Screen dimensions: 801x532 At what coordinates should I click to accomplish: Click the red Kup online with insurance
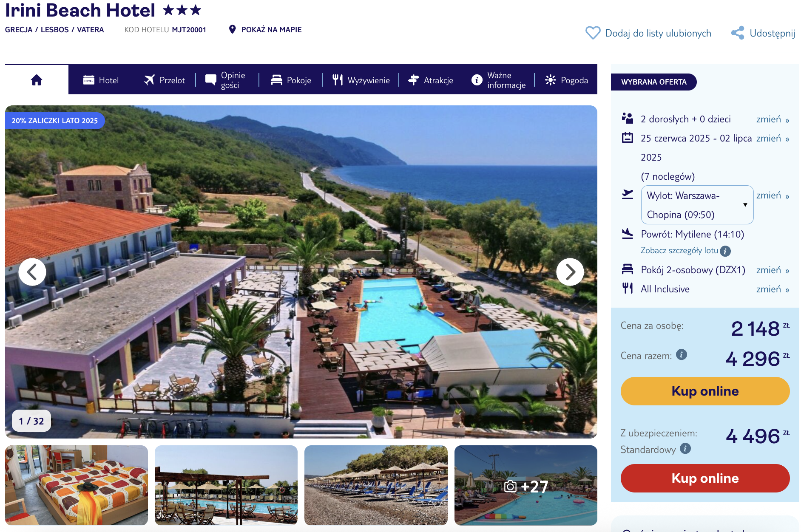(x=705, y=478)
